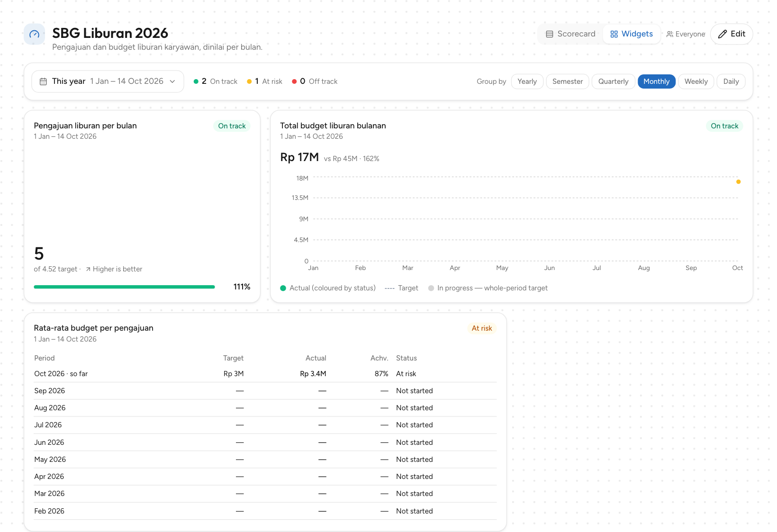Switch to the Widgets tab
Screen dimensions: 777x532
point(632,34)
